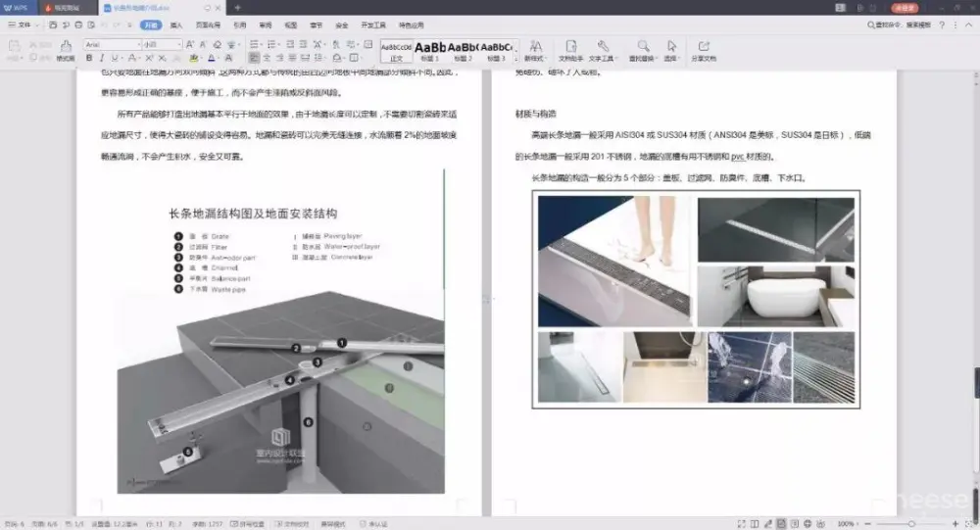Viewport: 980px width, 530px height.
Task: Click the WPS home tab in title bar
Action: (17, 8)
